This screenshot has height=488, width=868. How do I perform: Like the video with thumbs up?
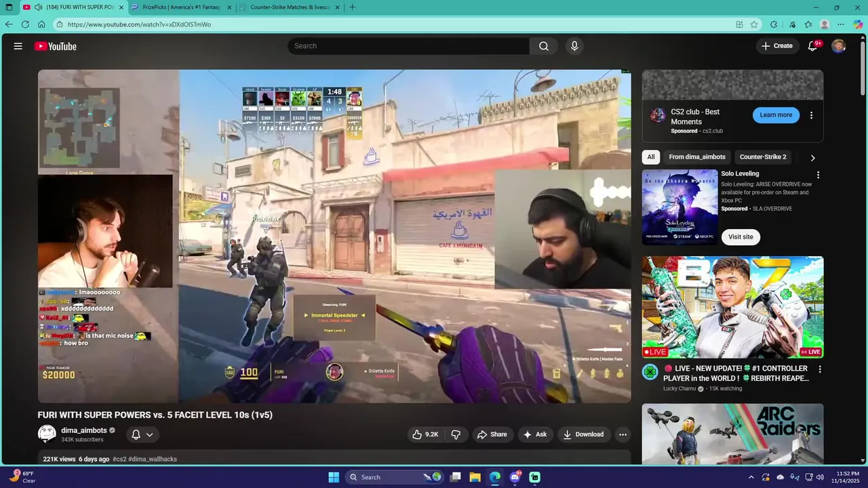pos(425,434)
